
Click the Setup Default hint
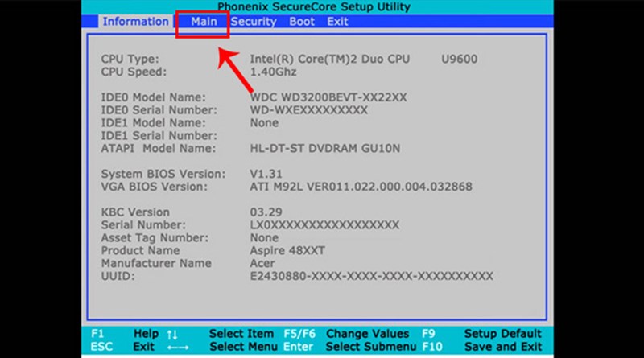pos(502,334)
